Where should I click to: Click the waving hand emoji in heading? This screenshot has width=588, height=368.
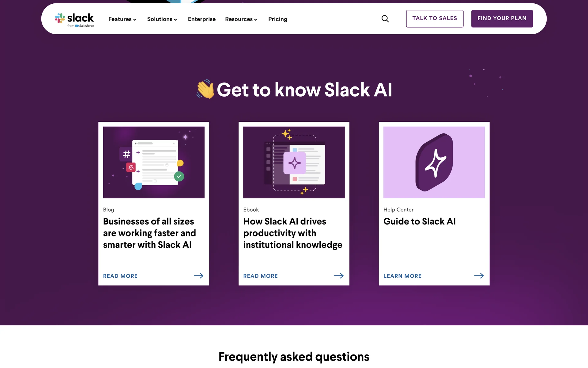point(205,89)
